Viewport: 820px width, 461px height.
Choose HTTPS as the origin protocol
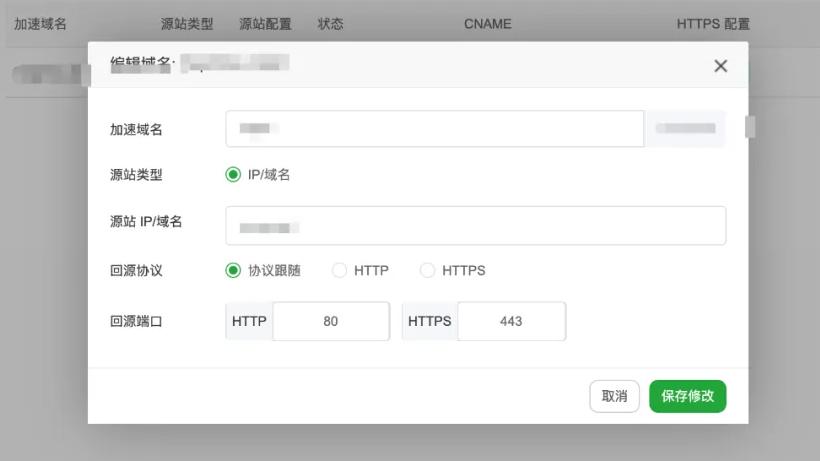tap(427, 271)
